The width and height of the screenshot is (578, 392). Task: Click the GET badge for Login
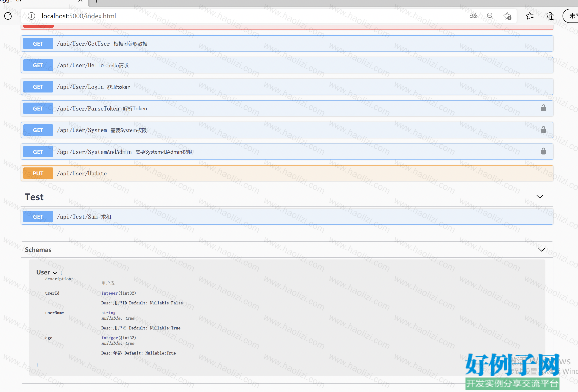38,87
